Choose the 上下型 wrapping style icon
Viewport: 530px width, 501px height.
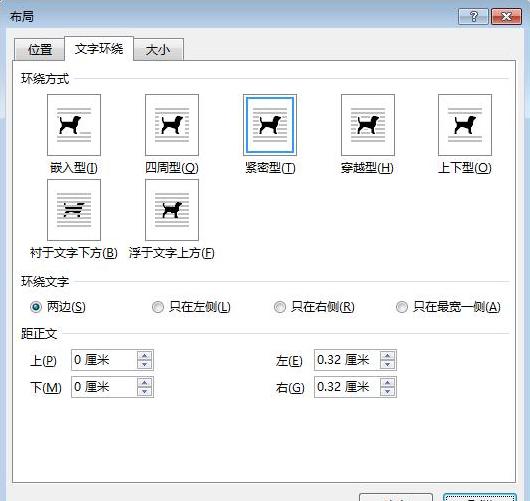465,125
